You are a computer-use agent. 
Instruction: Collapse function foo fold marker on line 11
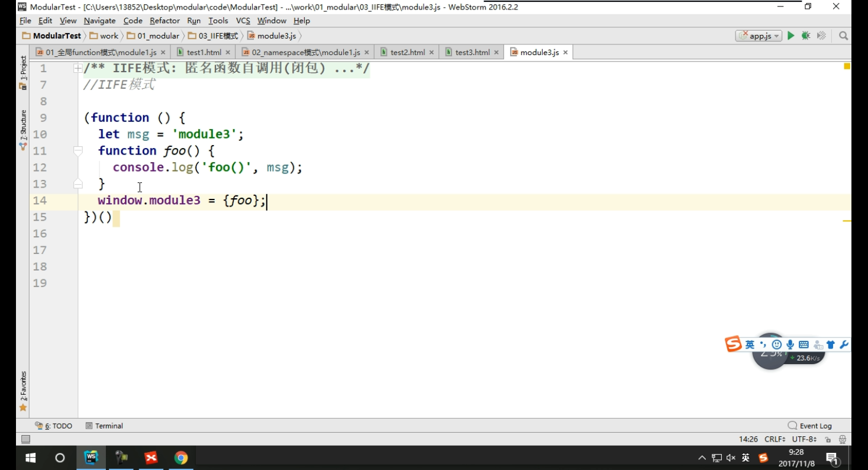78,151
